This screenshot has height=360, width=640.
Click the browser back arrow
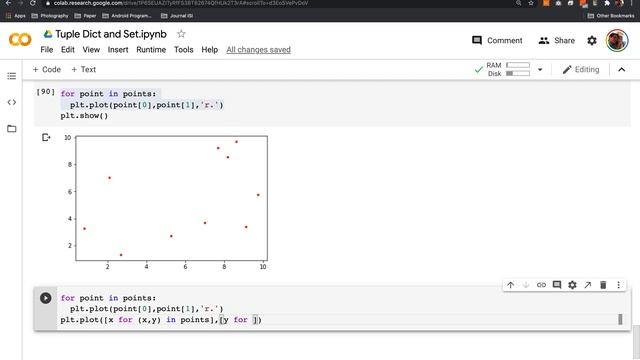8,3
